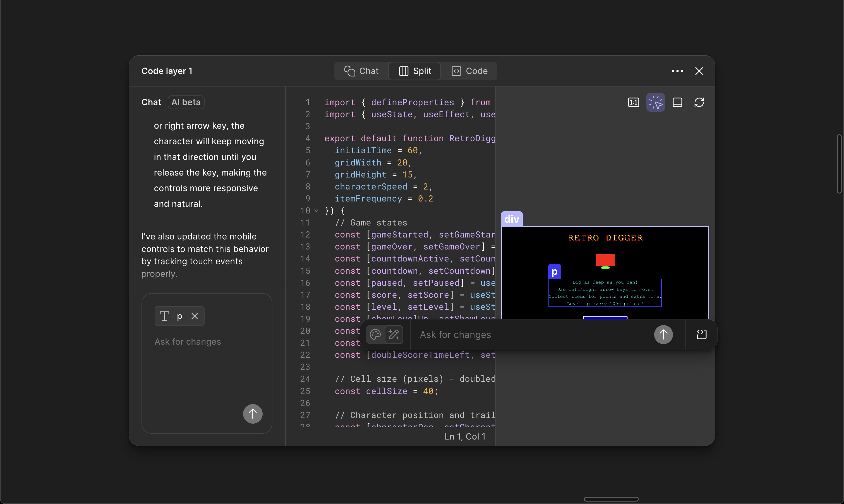Focus the chat panel Ask for changes field
Image resolution: width=844 pixels, height=504 pixels.
[207, 342]
